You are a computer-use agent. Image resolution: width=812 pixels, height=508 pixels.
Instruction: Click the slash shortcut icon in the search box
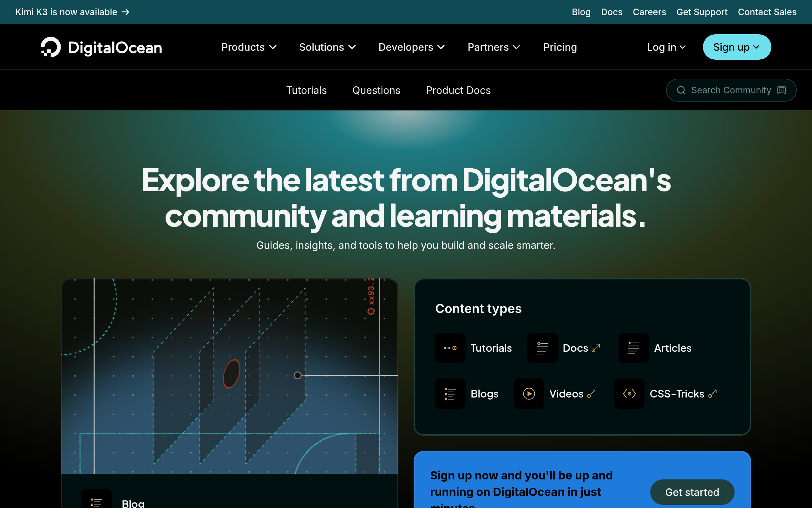(782, 90)
